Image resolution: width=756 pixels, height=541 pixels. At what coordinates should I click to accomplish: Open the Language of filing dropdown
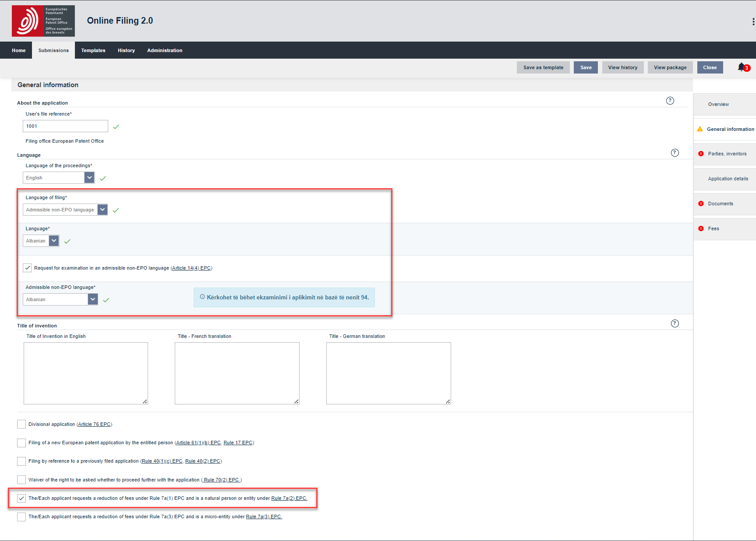coord(102,210)
